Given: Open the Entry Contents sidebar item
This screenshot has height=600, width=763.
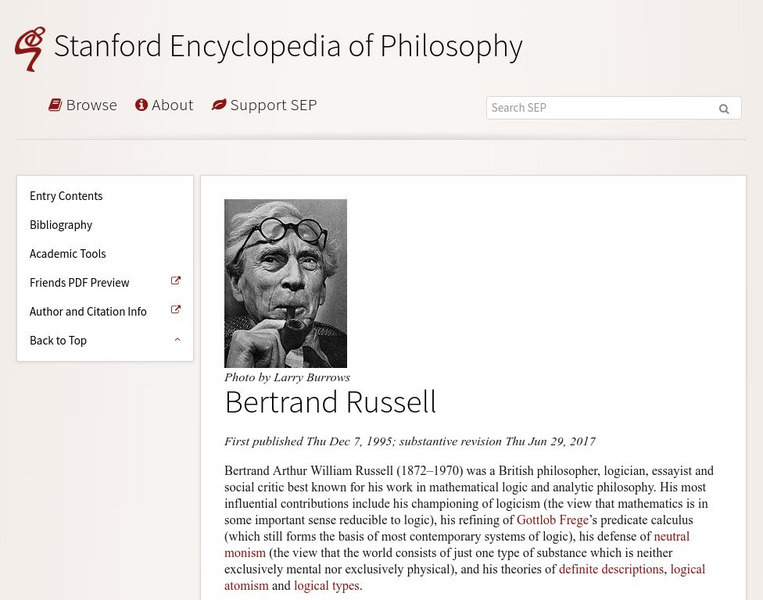Looking at the screenshot, I should click(x=66, y=196).
